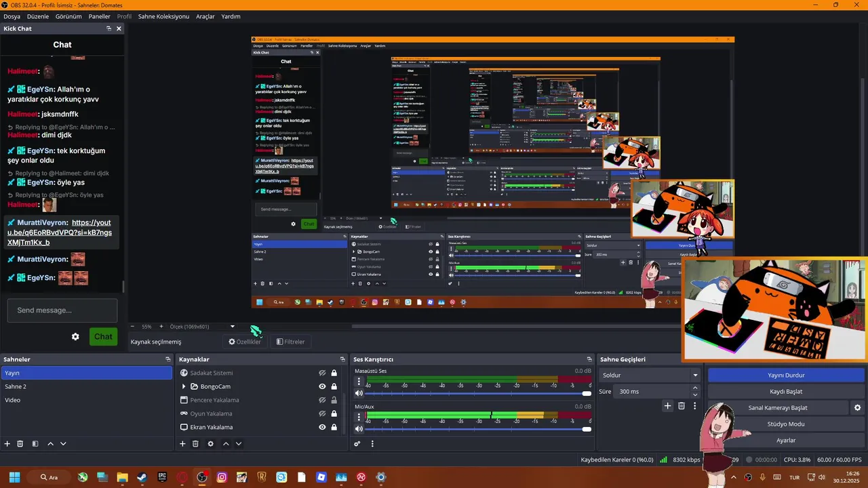The width and height of the screenshot is (868, 488).
Task: Decrease Süre transition duration
Action: pyautogui.click(x=695, y=394)
